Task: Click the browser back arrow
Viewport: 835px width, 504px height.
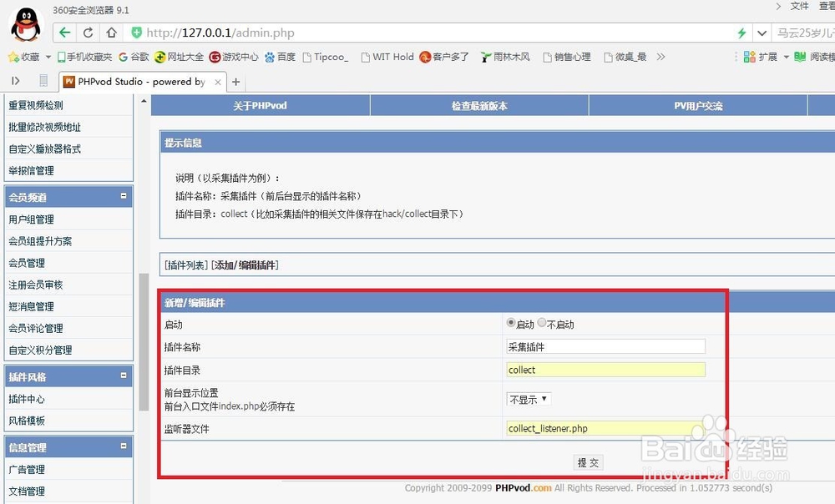Action: coord(64,33)
